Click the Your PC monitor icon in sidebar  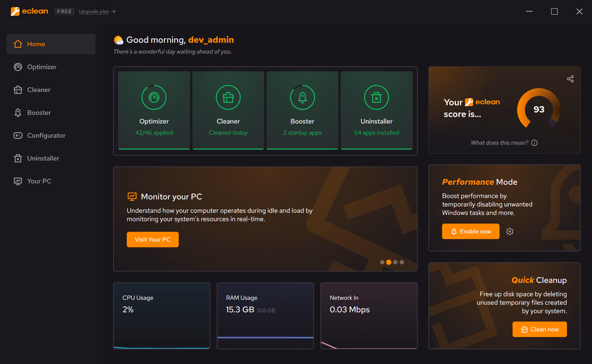[18, 181]
